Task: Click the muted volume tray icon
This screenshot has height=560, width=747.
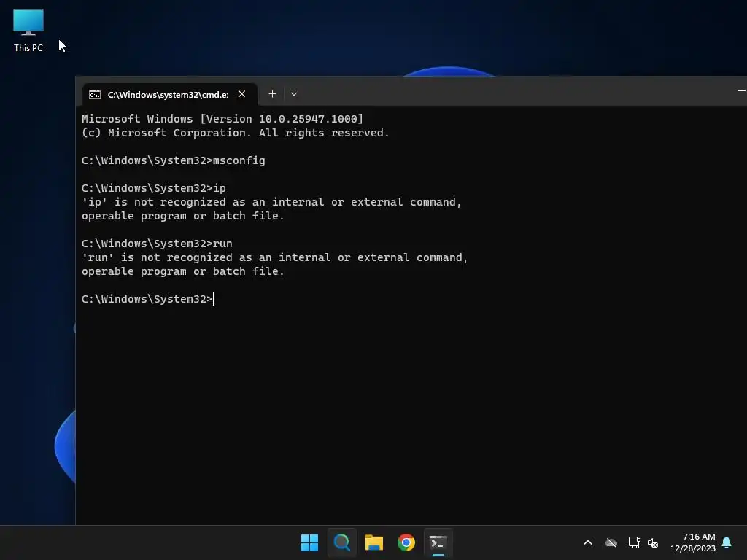Action: pyautogui.click(x=653, y=542)
